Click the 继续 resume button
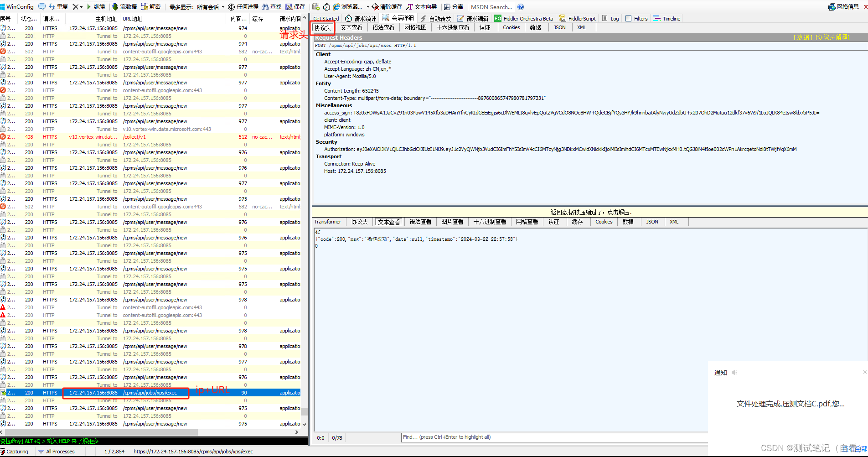The width and height of the screenshot is (868, 457). (96, 7)
